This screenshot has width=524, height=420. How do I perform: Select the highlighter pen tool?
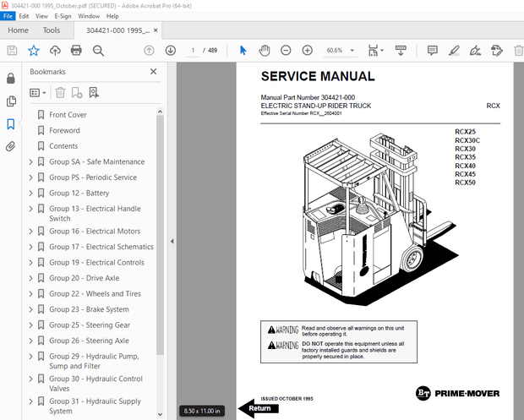click(x=454, y=51)
